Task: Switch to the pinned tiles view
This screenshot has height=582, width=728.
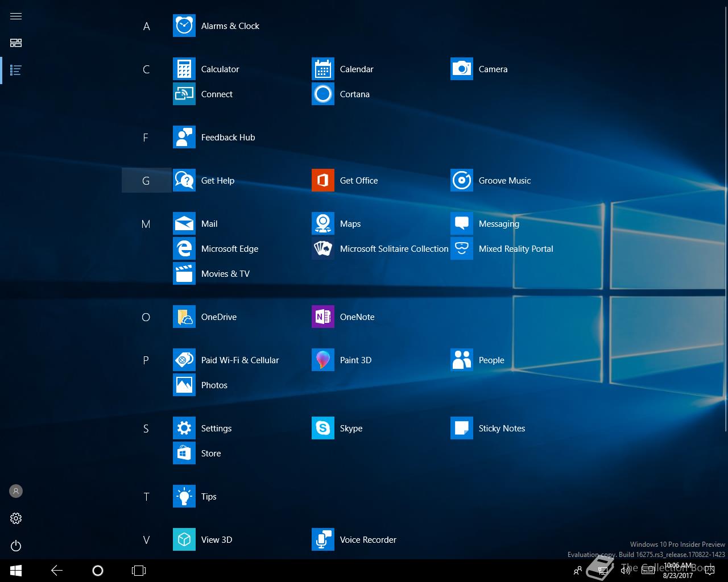Action: point(16,43)
